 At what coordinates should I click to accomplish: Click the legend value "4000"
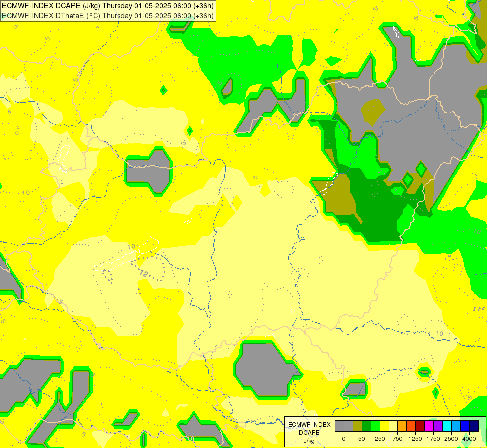pyautogui.click(x=469, y=439)
